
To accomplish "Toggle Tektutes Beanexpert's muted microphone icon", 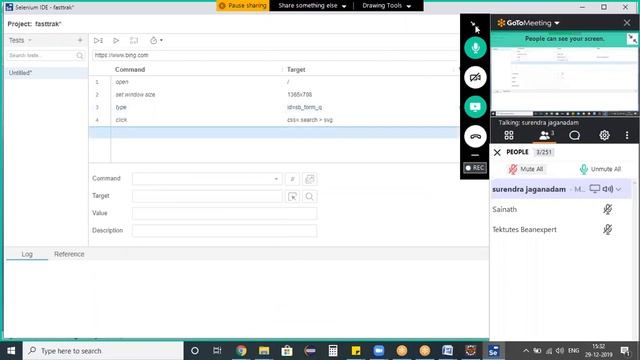I will pyautogui.click(x=607, y=229).
